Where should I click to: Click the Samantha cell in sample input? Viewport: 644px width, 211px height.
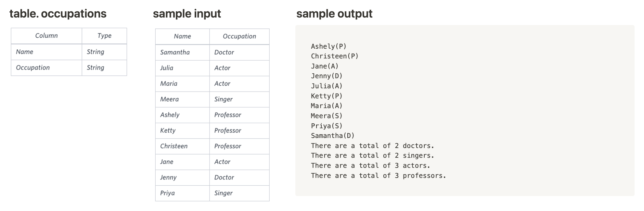175,52
